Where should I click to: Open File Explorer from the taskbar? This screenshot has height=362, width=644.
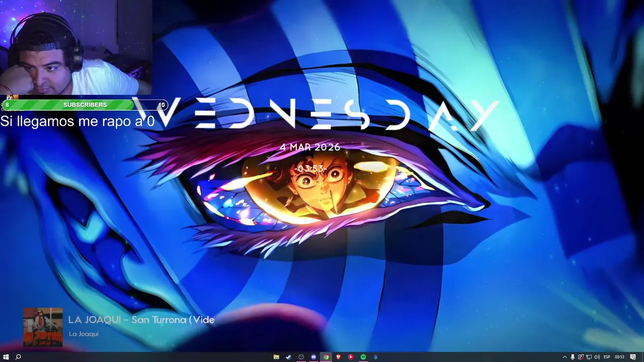[x=276, y=357]
